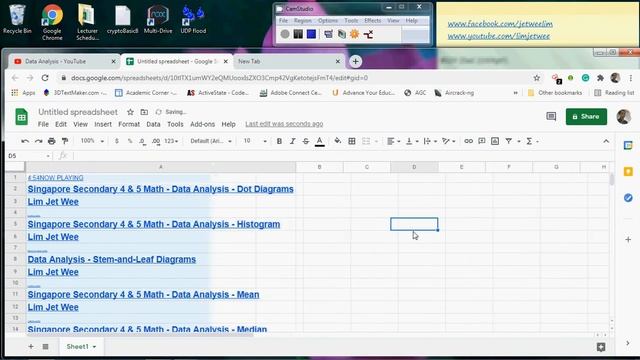The image size is (640, 360).
Task: Click the 'Last edit was seconds ago' link
Action: [284, 124]
